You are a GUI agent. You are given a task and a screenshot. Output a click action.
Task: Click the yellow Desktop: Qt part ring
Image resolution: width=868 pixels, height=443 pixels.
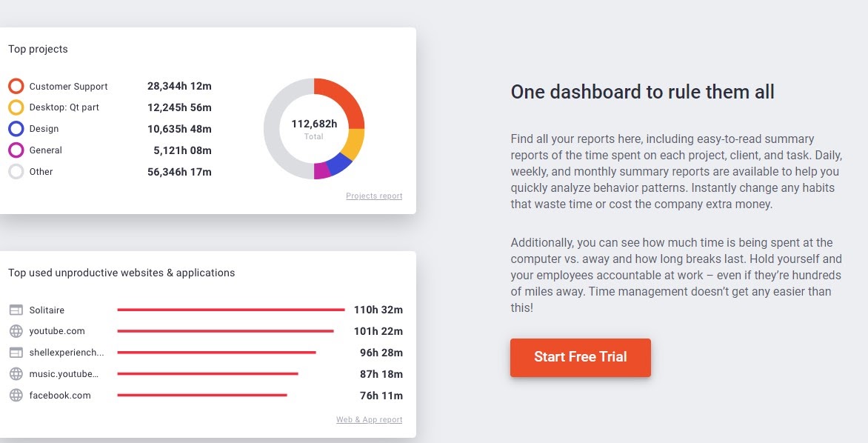coord(16,107)
